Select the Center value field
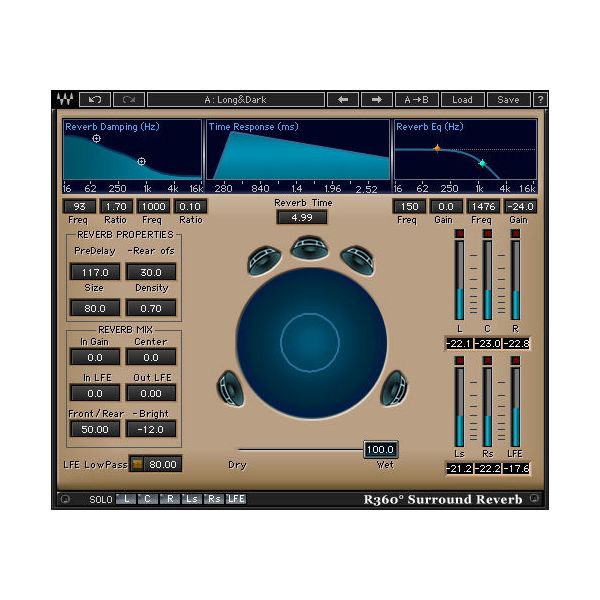Image resolution: width=600 pixels, height=600 pixels. pos(151,357)
